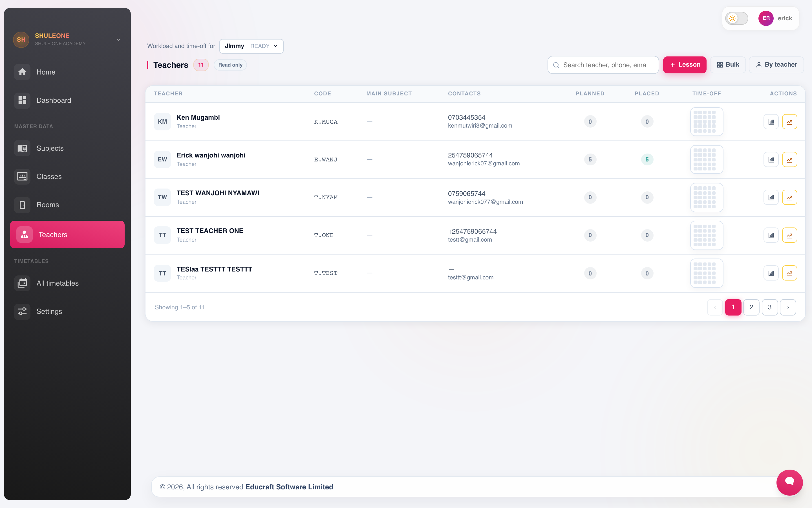Open trend icon for Ken Mugambi
812x508 pixels.
pyautogui.click(x=789, y=122)
